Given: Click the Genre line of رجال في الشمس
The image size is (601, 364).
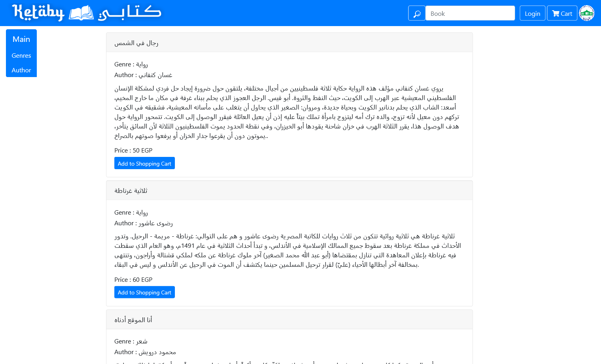Looking at the screenshot, I should click(x=131, y=64).
